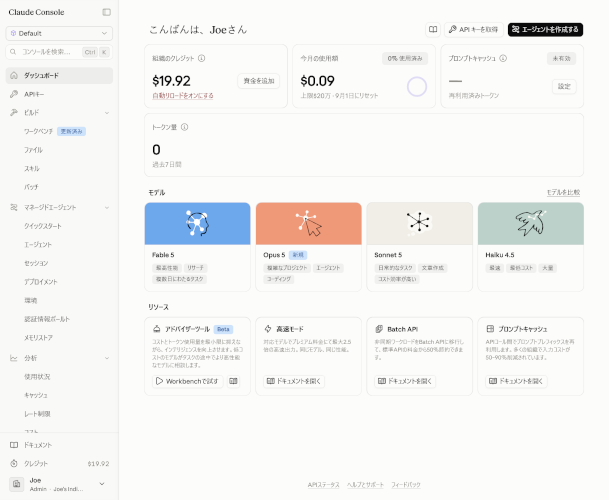
Task: Go to ワークベンチ in the sidebar
Action: coord(38,131)
